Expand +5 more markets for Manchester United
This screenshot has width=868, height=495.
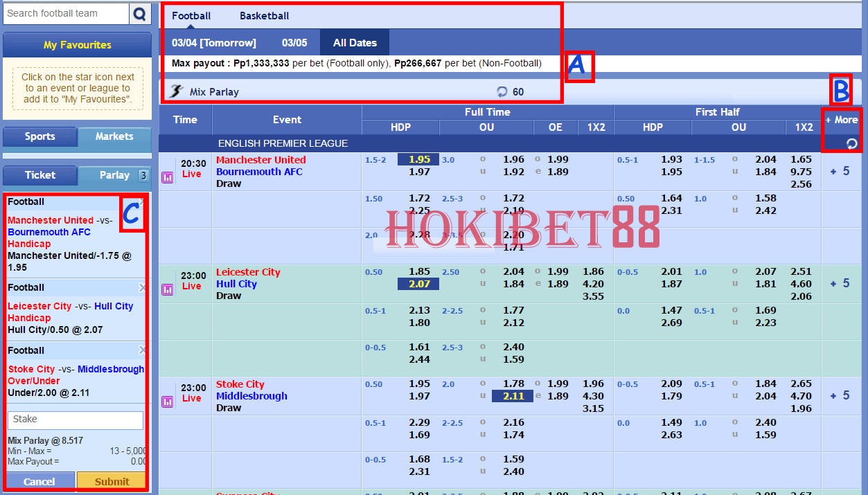[840, 171]
